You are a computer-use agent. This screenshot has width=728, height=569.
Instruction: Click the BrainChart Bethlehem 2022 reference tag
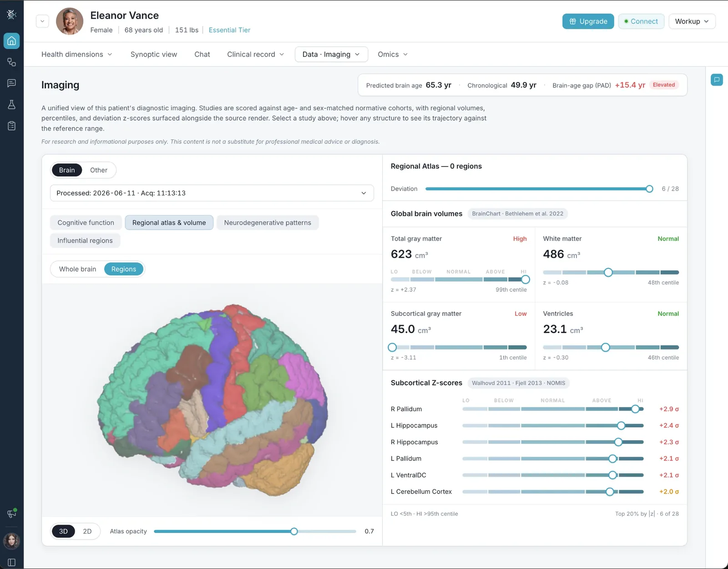518,213
